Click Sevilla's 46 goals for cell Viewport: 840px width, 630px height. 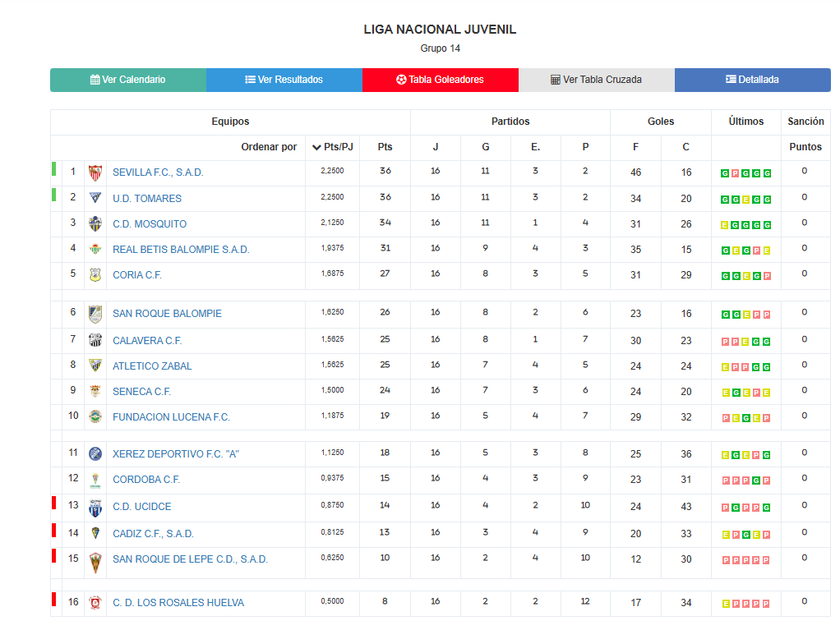pyautogui.click(x=636, y=172)
